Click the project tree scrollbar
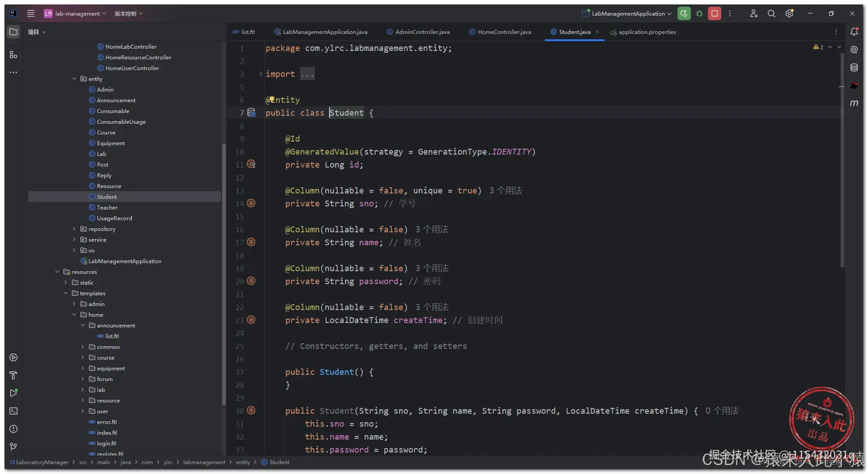Screen dimensions: 868x474 (224, 275)
